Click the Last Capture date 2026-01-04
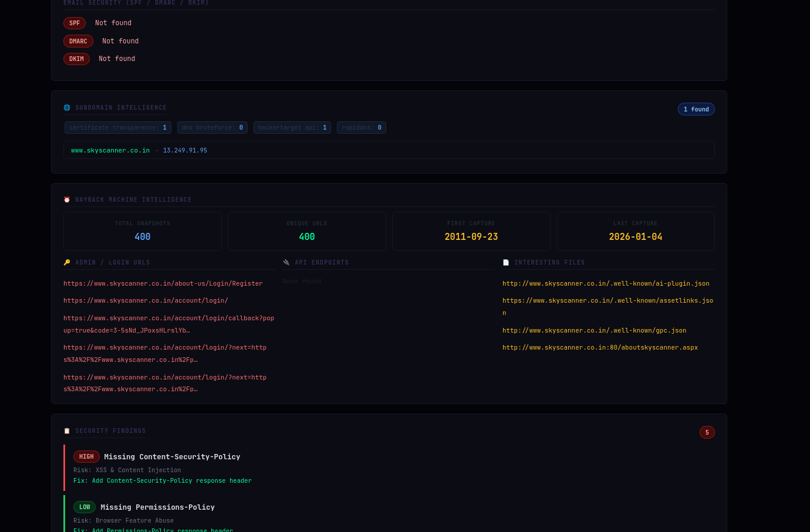Screen dimensions: 810x532 [636, 237]
